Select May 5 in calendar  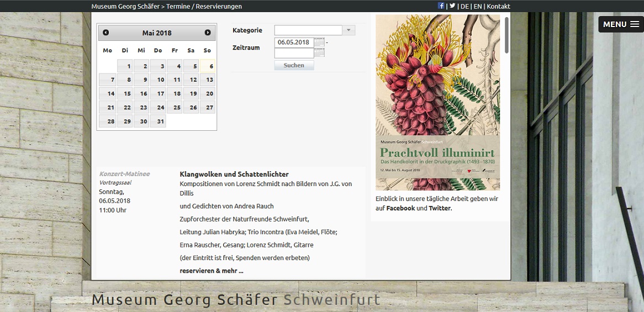coord(191,66)
